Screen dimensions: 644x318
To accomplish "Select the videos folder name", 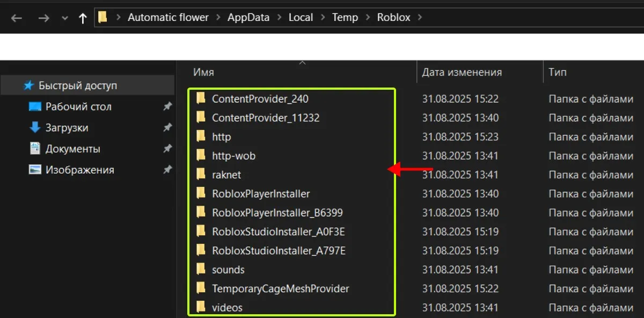I will 227,308.
